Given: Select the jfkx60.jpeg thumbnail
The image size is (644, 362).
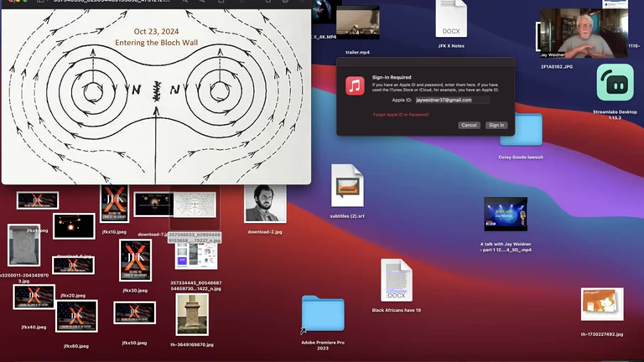Looking at the screenshot, I should click(76, 316).
